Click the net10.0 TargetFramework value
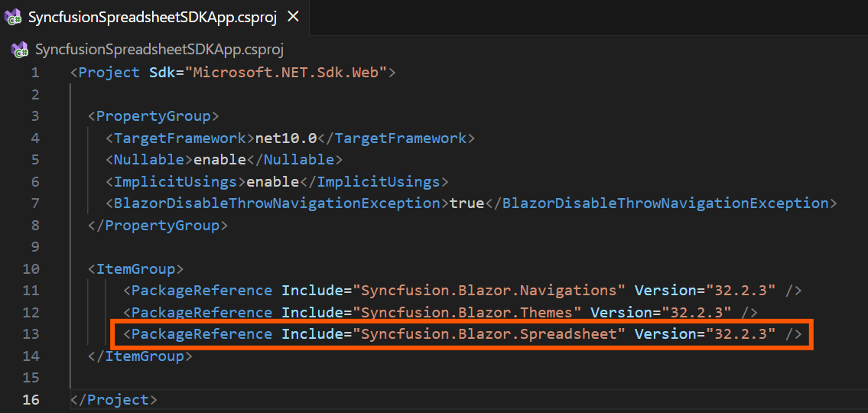The image size is (868, 413). (x=286, y=138)
